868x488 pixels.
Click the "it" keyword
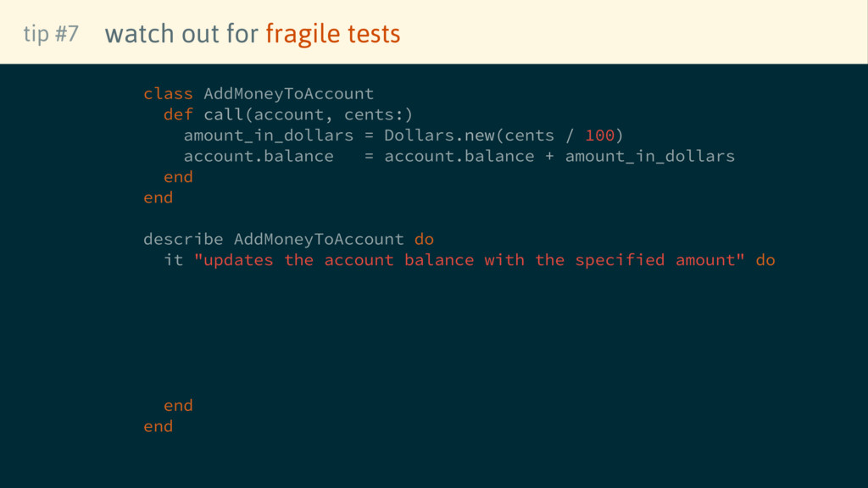pyautogui.click(x=173, y=260)
